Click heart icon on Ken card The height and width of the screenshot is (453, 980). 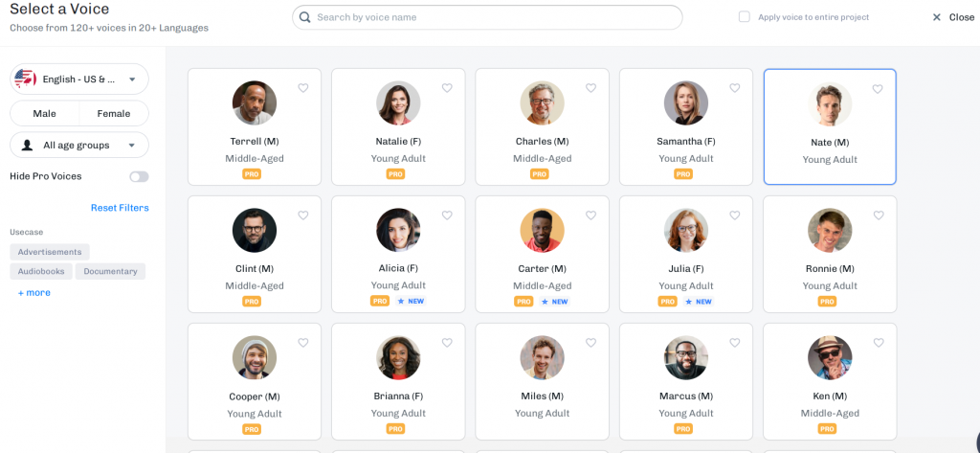coord(879,343)
